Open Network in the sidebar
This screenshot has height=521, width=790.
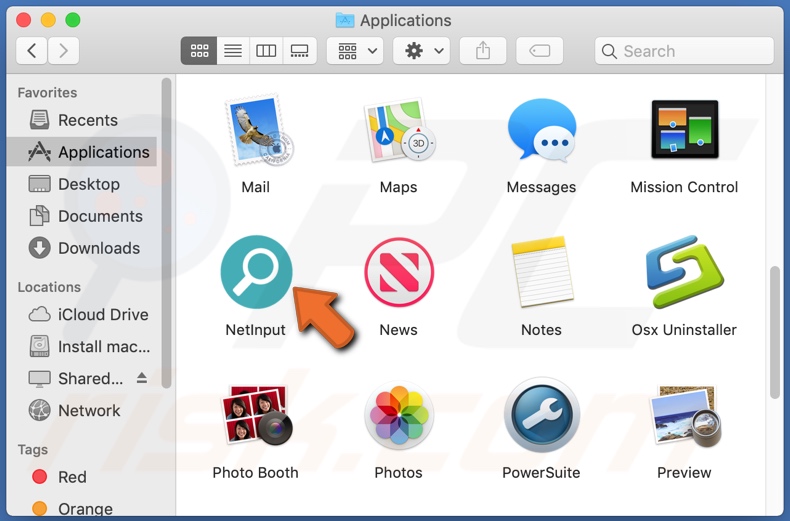(x=83, y=410)
